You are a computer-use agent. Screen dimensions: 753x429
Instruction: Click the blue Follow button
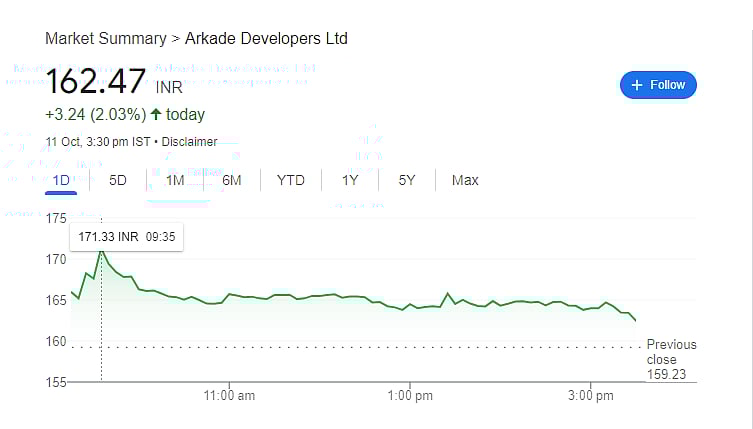point(658,85)
